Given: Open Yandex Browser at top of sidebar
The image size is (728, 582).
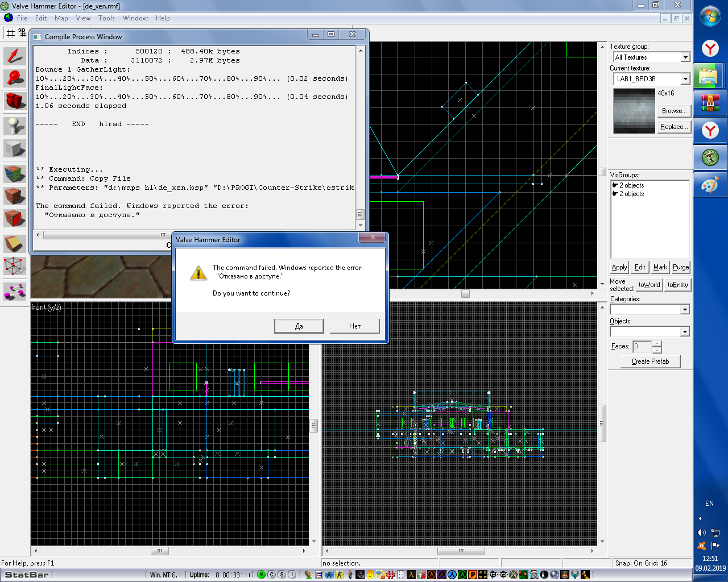Looking at the screenshot, I should (x=710, y=48).
